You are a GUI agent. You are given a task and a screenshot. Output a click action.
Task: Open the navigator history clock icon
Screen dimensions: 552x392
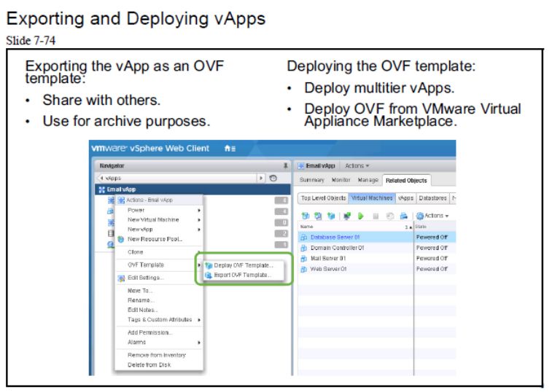click(273, 178)
